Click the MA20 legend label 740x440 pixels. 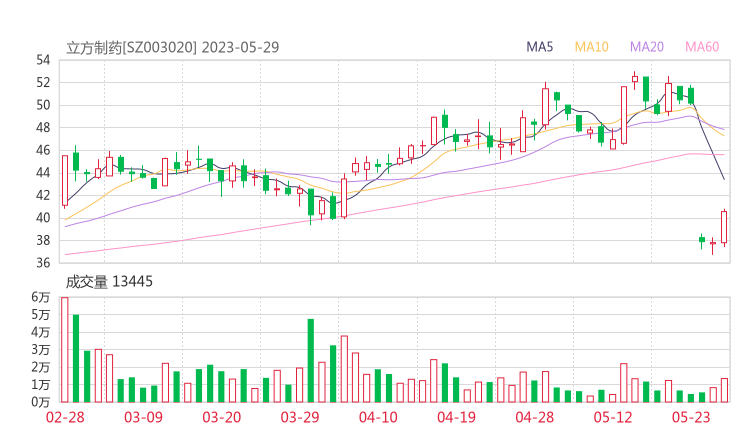point(647,47)
